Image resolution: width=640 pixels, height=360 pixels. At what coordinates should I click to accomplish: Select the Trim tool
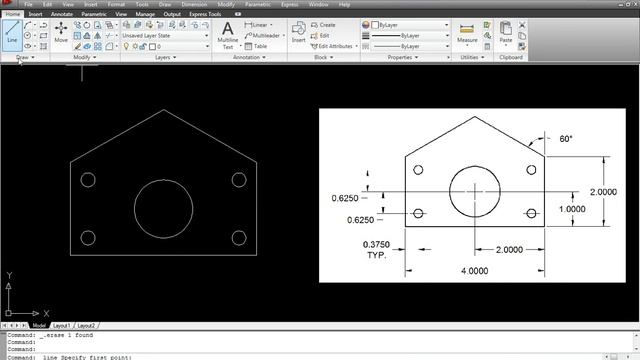[x=109, y=36]
